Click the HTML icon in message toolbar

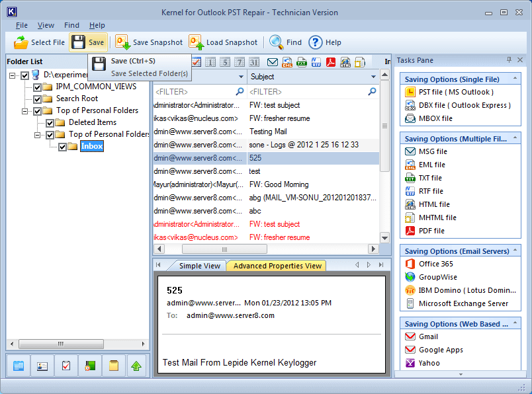coord(345,62)
